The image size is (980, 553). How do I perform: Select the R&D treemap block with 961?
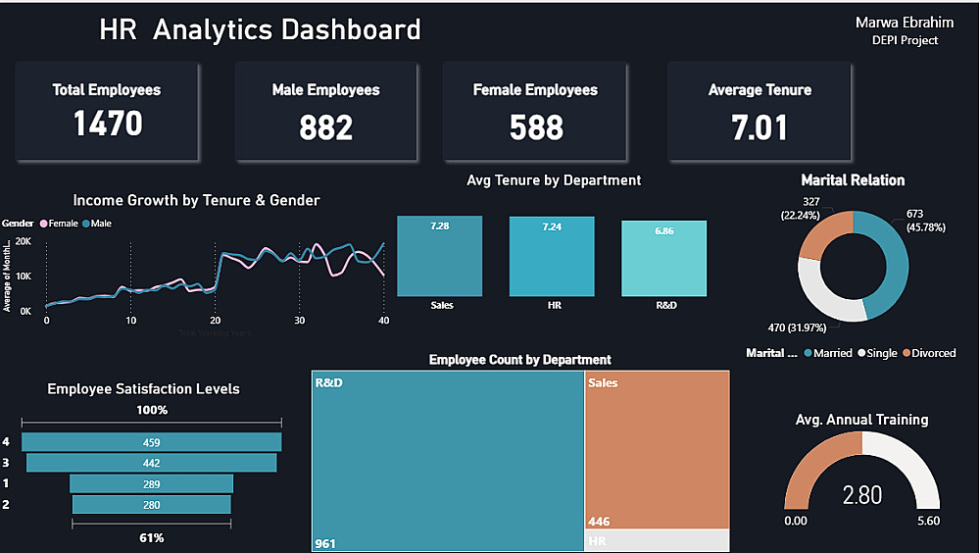448,461
